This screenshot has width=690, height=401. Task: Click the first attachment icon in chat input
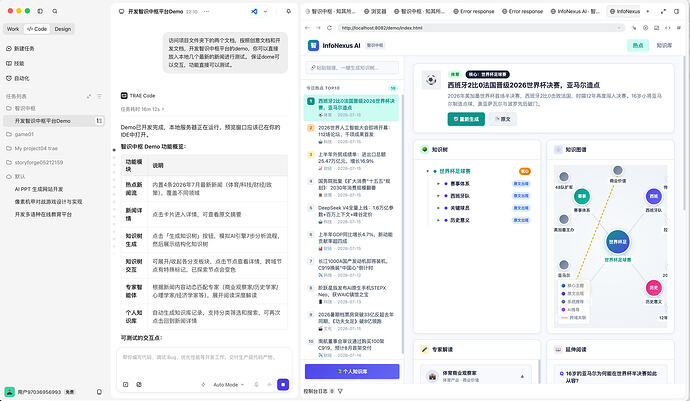coord(125,385)
